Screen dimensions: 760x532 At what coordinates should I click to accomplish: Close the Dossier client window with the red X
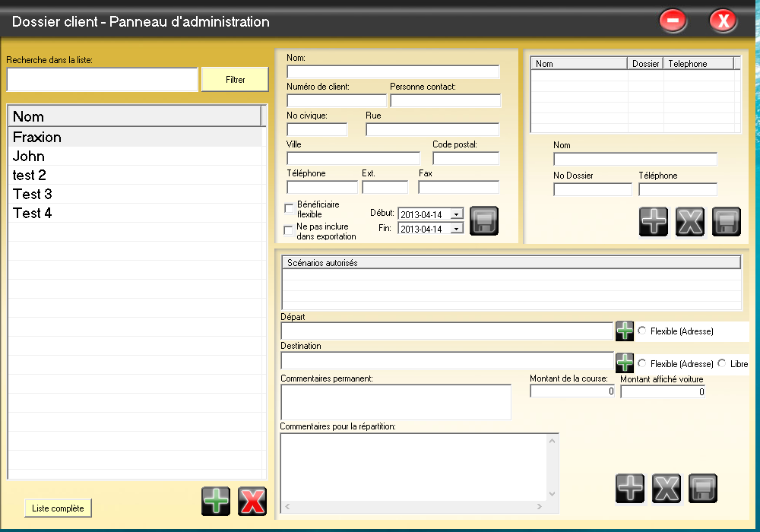pyautogui.click(x=724, y=21)
